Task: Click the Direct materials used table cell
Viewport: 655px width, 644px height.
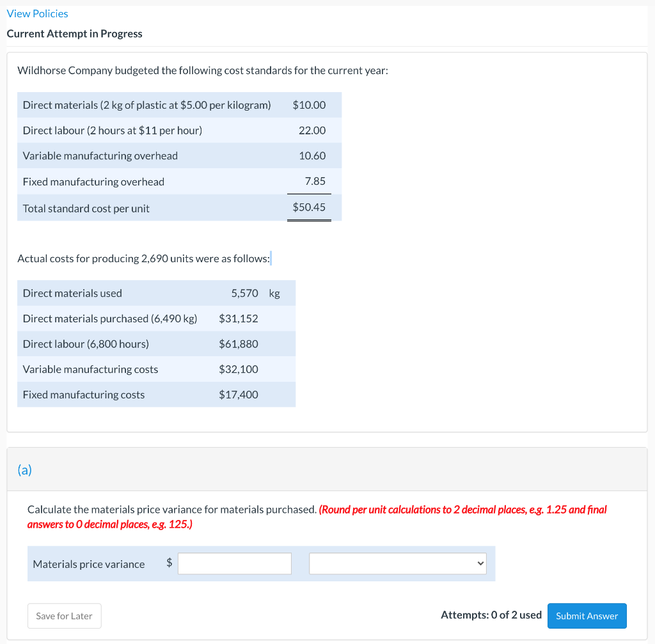Action: coord(72,293)
